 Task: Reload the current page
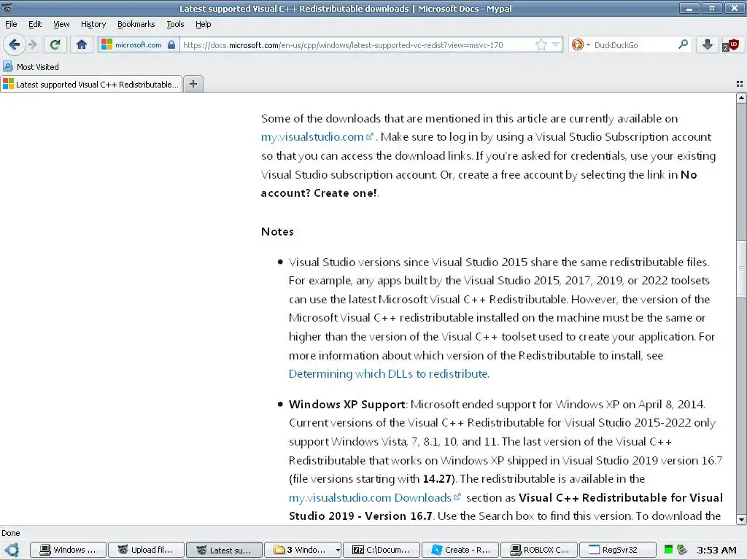[x=55, y=44]
